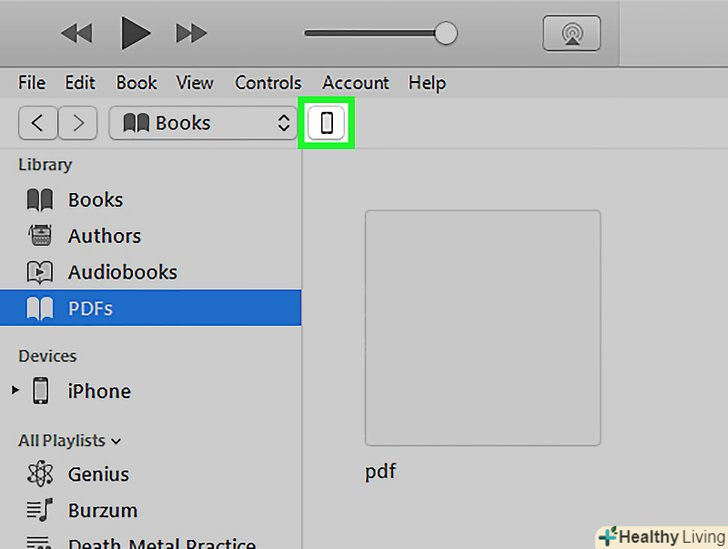
Task: Open the Books media type dropdown
Action: (x=206, y=123)
